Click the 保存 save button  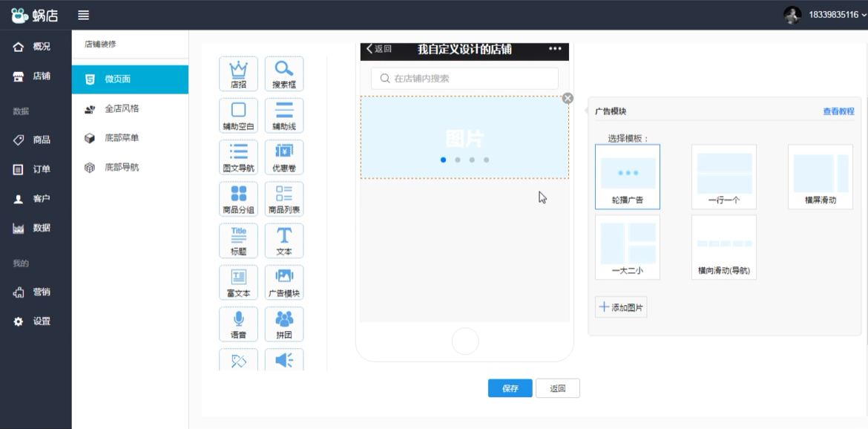509,387
